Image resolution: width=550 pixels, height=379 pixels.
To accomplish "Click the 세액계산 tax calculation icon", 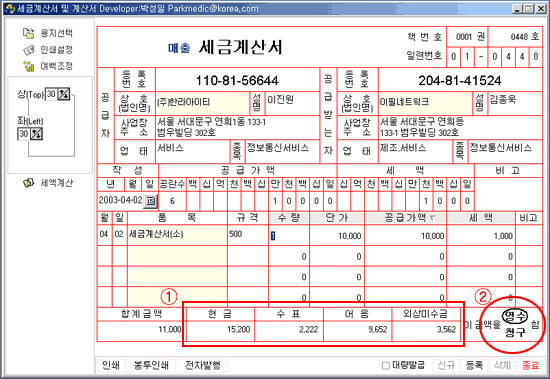I will [x=29, y=183].
